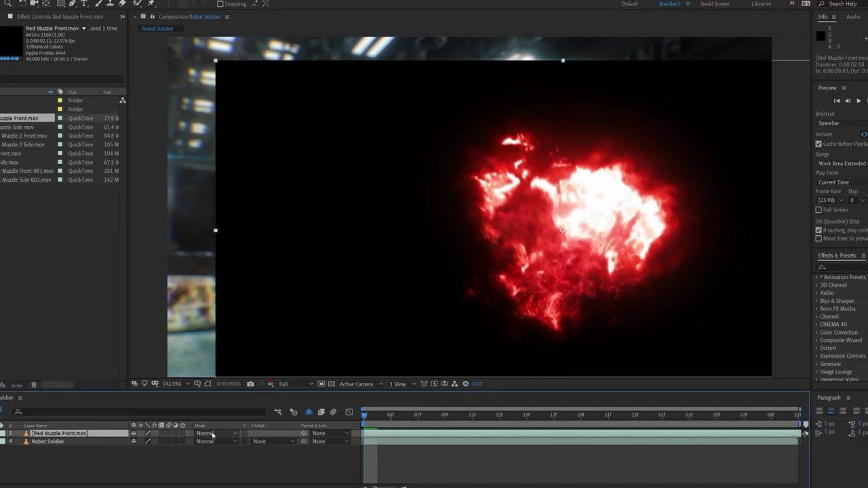Screen dimensions: 868x488
Task: Open Robot Soldier TrkMat None dropdown
Action: tap(274, 441)
